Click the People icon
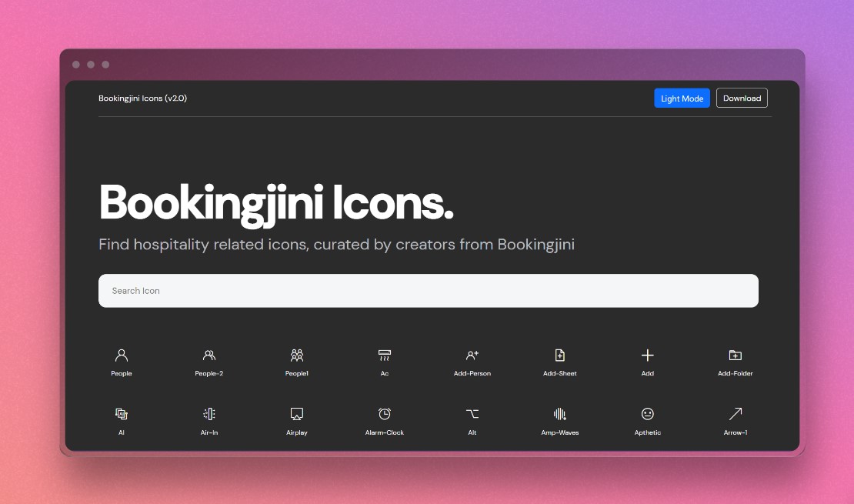This screenshot has width=854, height=504. click(x=122, y=355)
